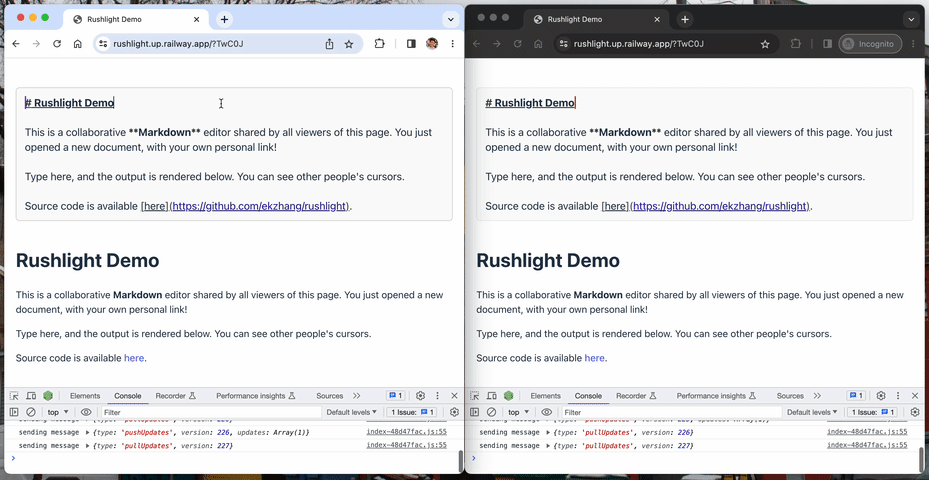
Task: Open Sources tab in Incognito DevTools
Action: [790, 396]
